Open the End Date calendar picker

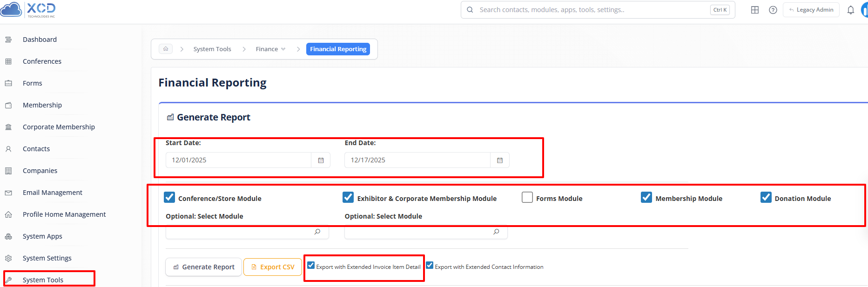point(500,160)
